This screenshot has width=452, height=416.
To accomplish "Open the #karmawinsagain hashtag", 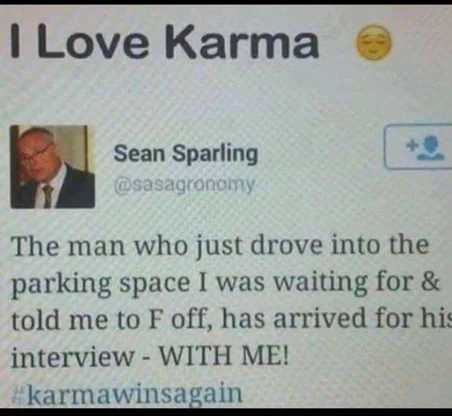I will [x=127, y=394].
